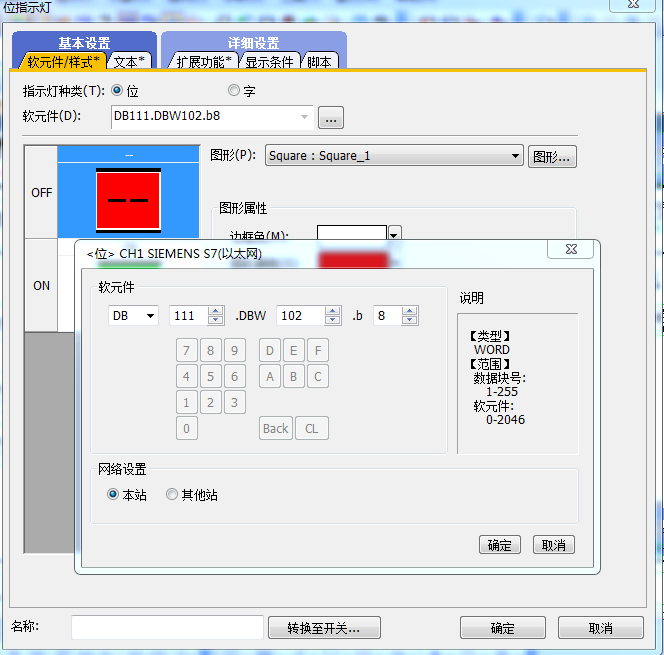Screen dimensions: 664x655
Task: Close the 位指示灯 window
Action: click(633, 5)
